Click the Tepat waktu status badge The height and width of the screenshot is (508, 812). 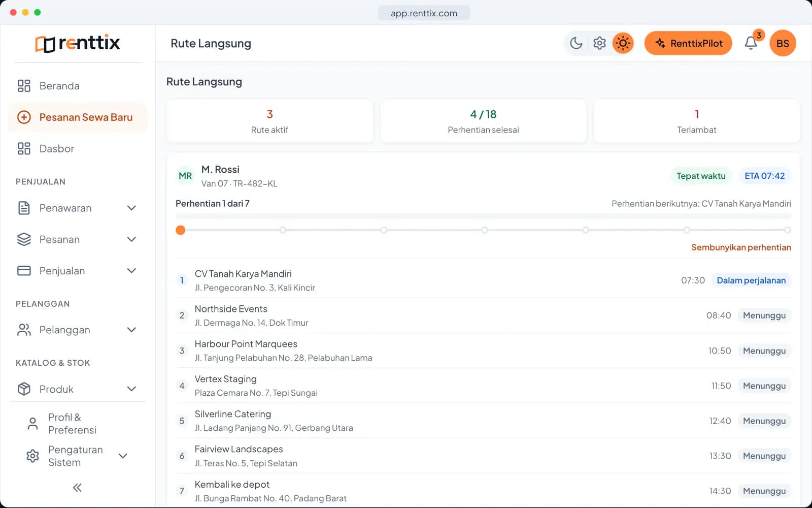(x=701, y=176)
